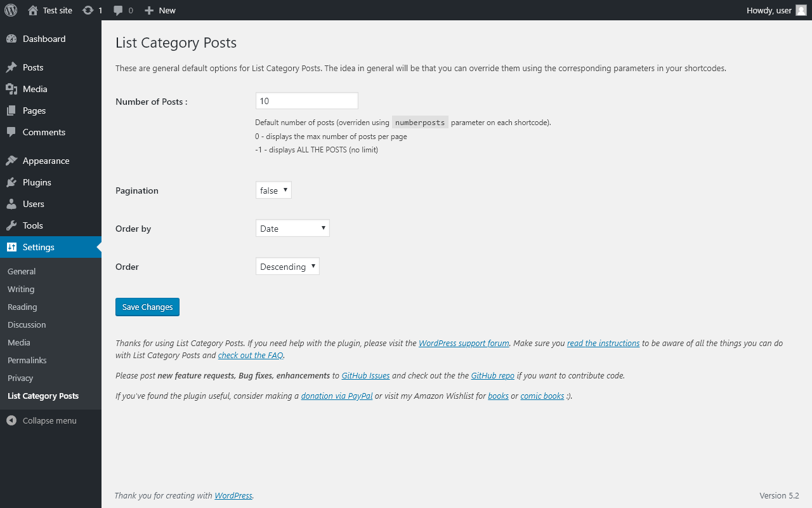Open the Dashboard gauge icon
812x508 pixels.
(x=11, y=39)
